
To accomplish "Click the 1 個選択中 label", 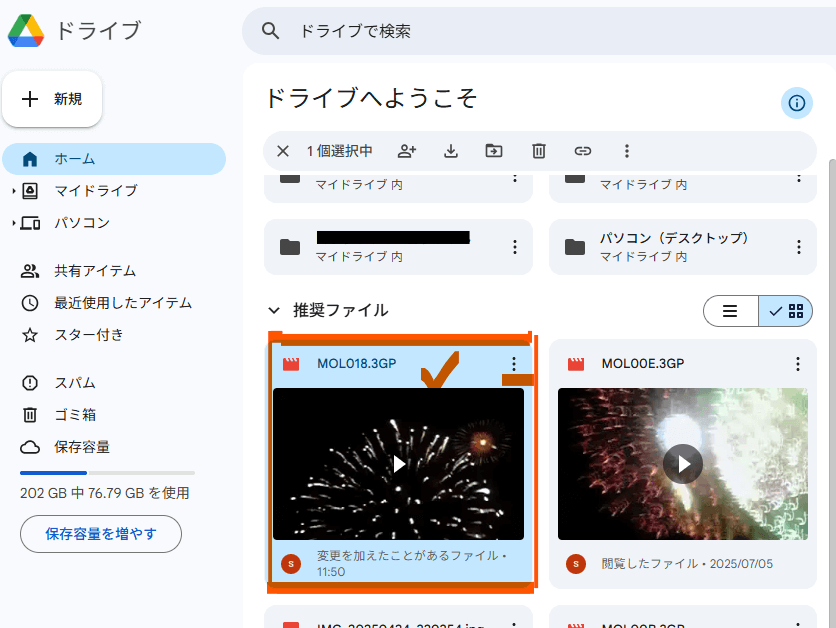I will coord(340,151).
